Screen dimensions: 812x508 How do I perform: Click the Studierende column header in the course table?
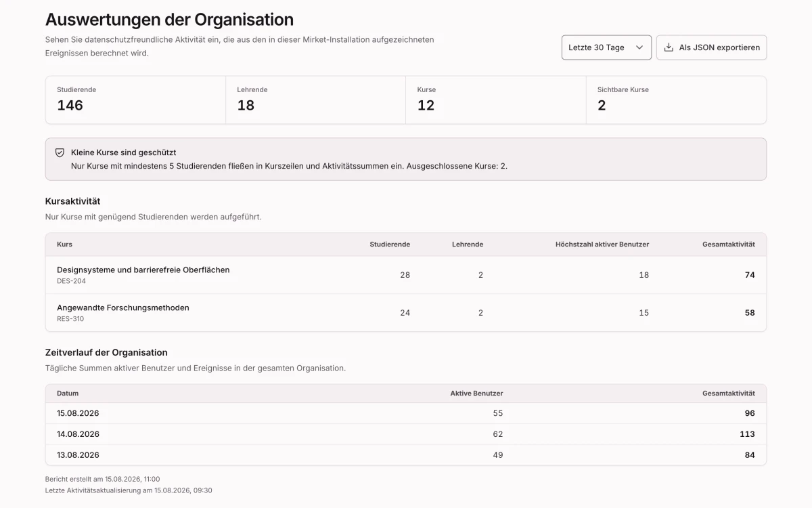[390, 245]
